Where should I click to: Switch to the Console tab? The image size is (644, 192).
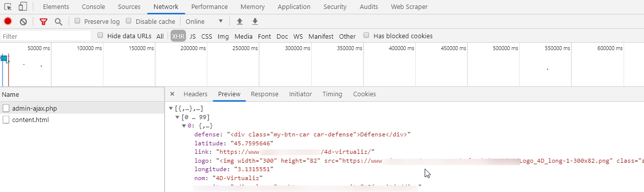[93, 7]
